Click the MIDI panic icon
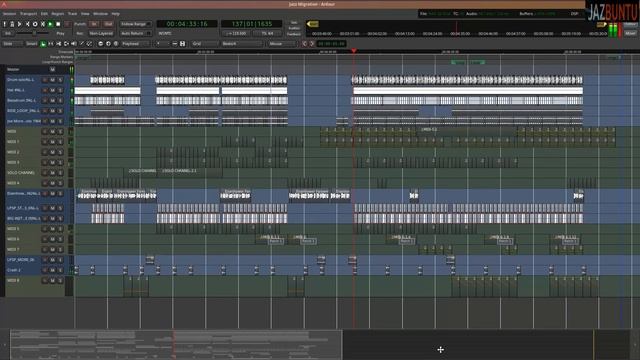 (4, 24)
